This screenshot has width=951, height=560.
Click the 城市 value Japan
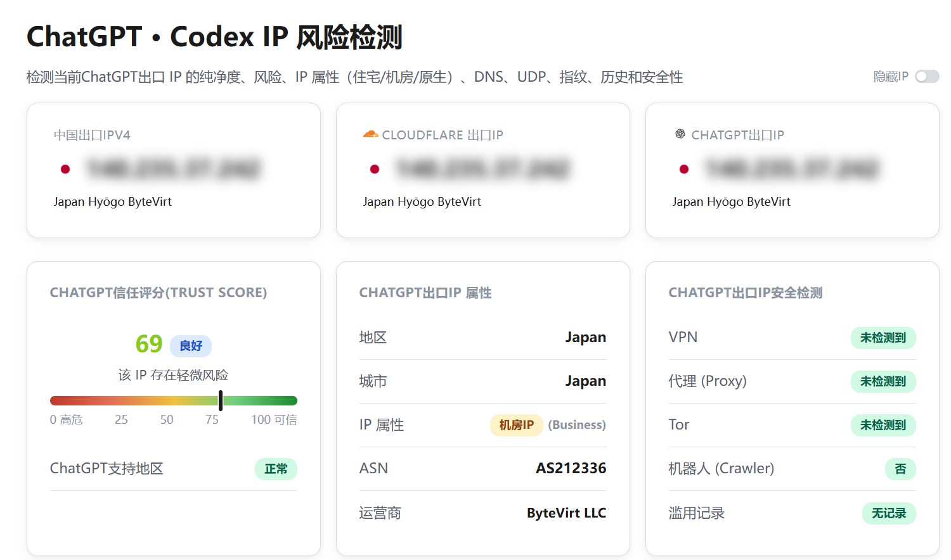[x=586, y=381]
